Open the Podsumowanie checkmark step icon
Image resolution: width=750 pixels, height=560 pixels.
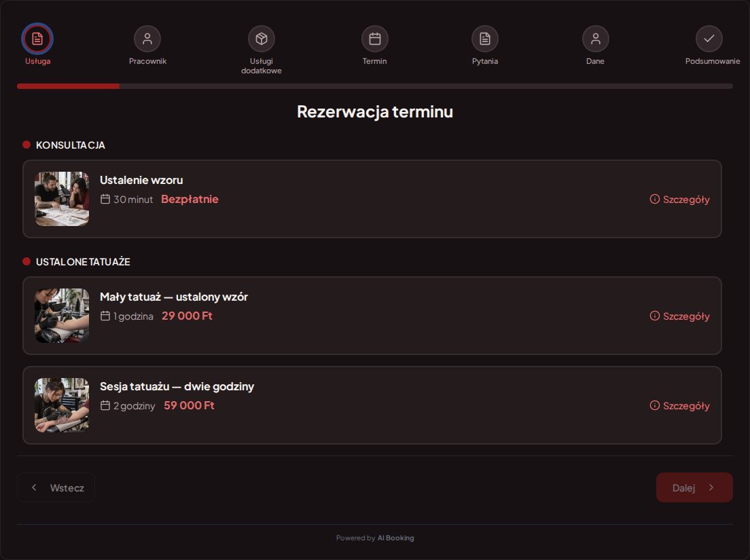709,39
